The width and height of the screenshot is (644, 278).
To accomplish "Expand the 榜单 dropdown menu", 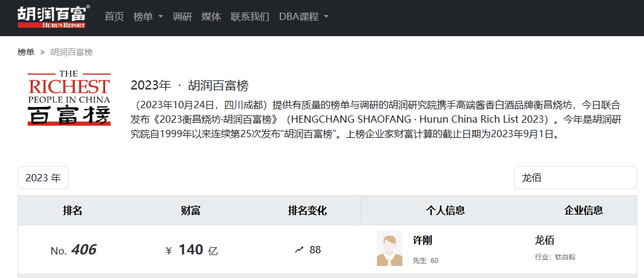I will pos(148,17).
